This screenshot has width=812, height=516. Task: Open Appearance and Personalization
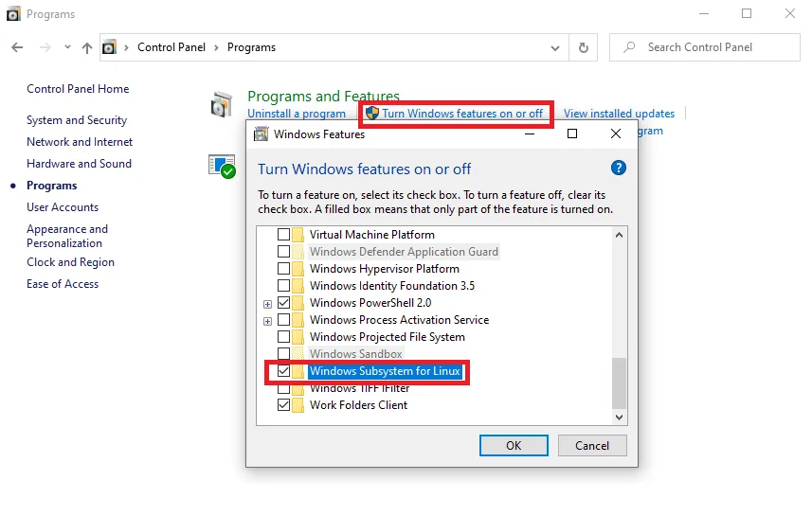pyautogui.click(x=67, y=236)
